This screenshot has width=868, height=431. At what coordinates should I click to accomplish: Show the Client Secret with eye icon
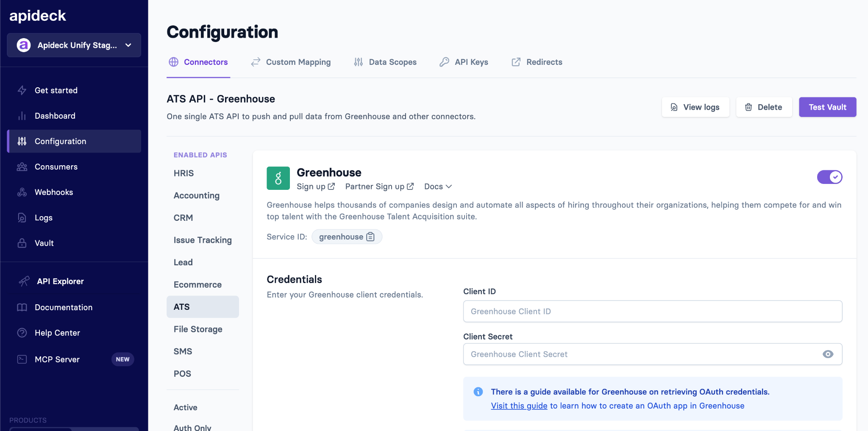coord(828,354)
